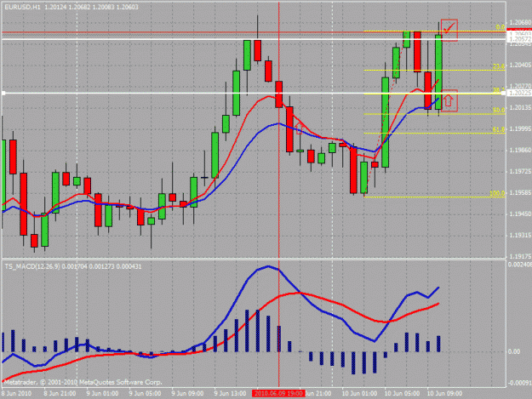Viewport: 532px width, 399px height.
Task: Select the yellow Fibonacci 23.6 level line
Action: coord(434,70)
